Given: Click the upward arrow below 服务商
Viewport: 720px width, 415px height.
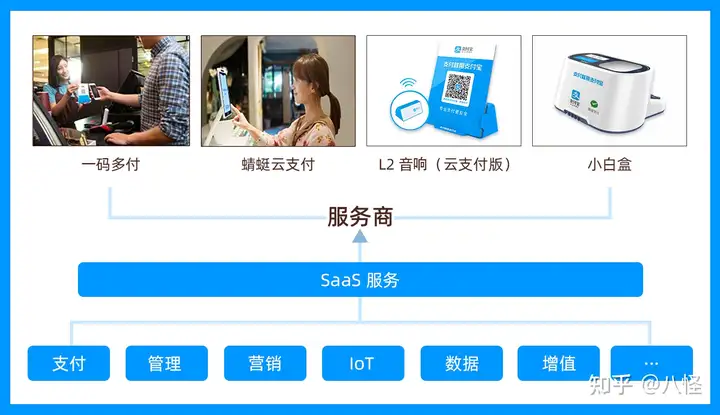Looking at the screenshot, I should 360,236.
